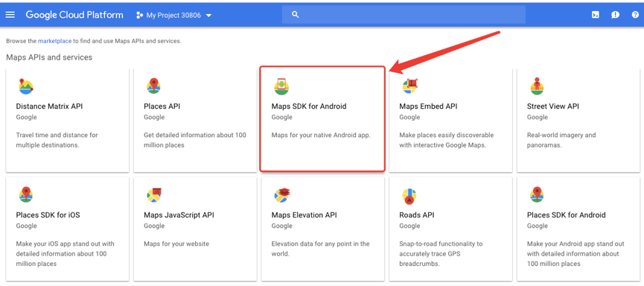This screenshot has height=286, width=644.
Task: Click the 'Maps APIs and services' heading
Action: (49, 57)
